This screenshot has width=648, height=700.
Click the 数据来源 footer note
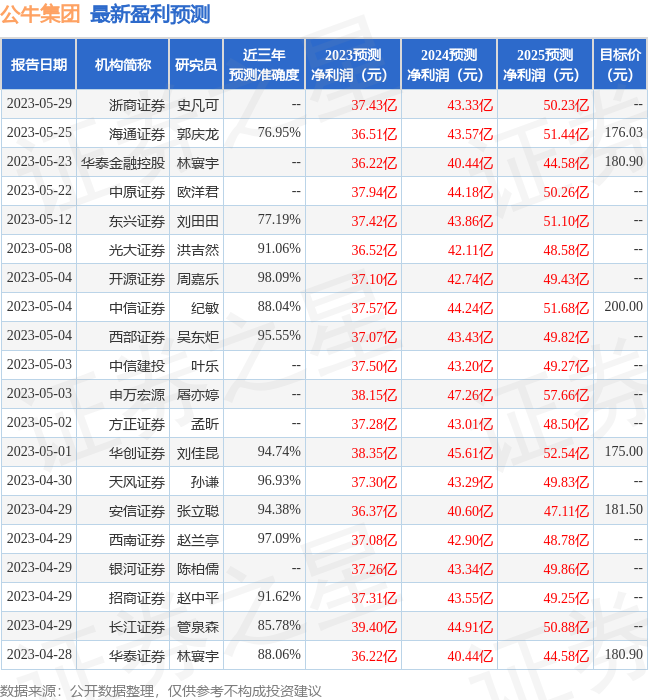pyautogui.click(x=161, y=691)
